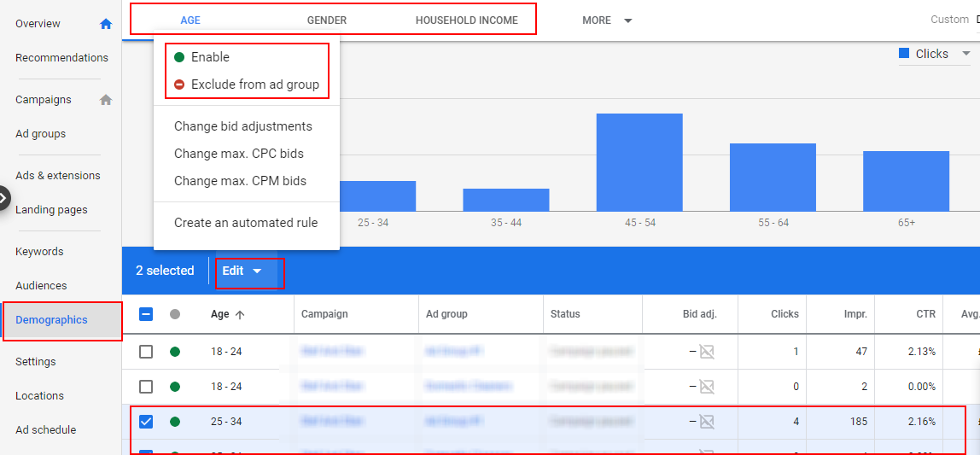Toggle the select-all checkbox in table header

click(x=146, y=314)
